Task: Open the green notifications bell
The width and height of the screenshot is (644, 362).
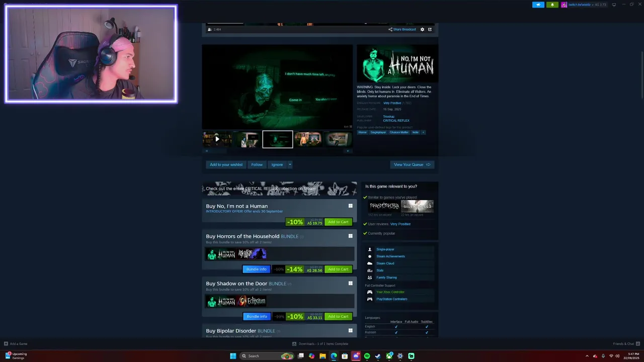Action: pos(552,5)
